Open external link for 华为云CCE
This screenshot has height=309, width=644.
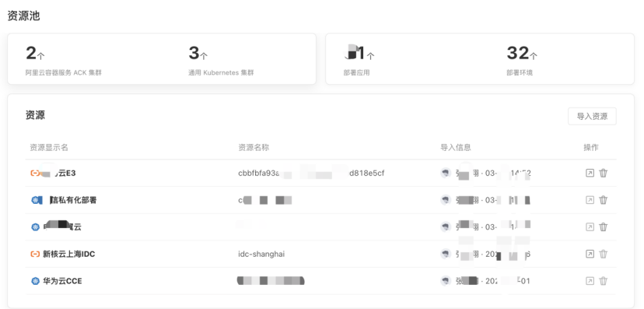click(x=590, y=281)
